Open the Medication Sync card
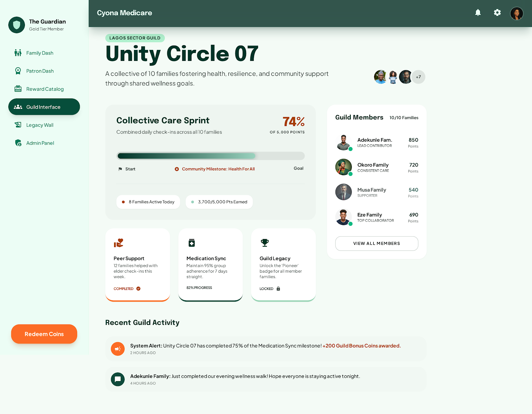Image resolution: width=532 pixels, height=414 pixels. tap(210, 265)
